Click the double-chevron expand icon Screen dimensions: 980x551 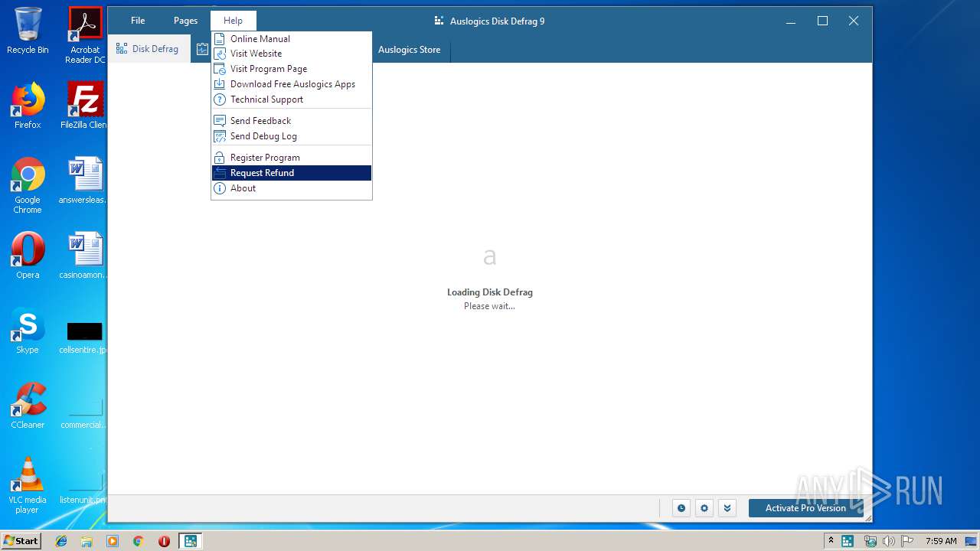point(727,508)
